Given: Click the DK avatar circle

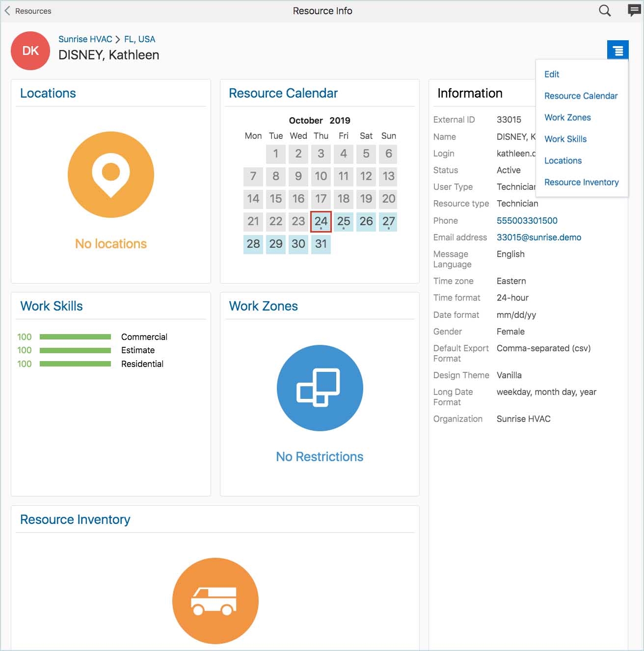Looking at the screenshot, I should tap(30, 51).
